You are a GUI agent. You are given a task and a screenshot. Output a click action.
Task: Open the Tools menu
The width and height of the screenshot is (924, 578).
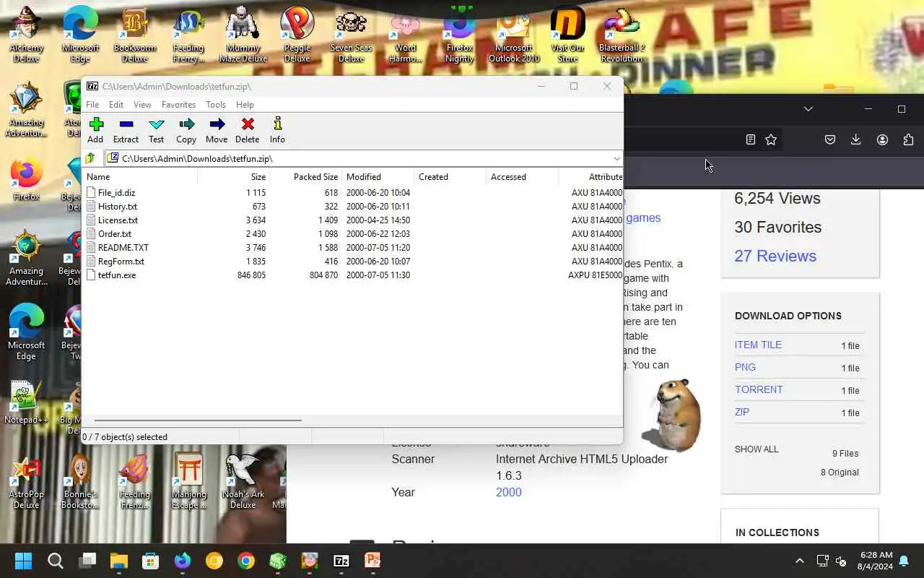pos(216,105)
